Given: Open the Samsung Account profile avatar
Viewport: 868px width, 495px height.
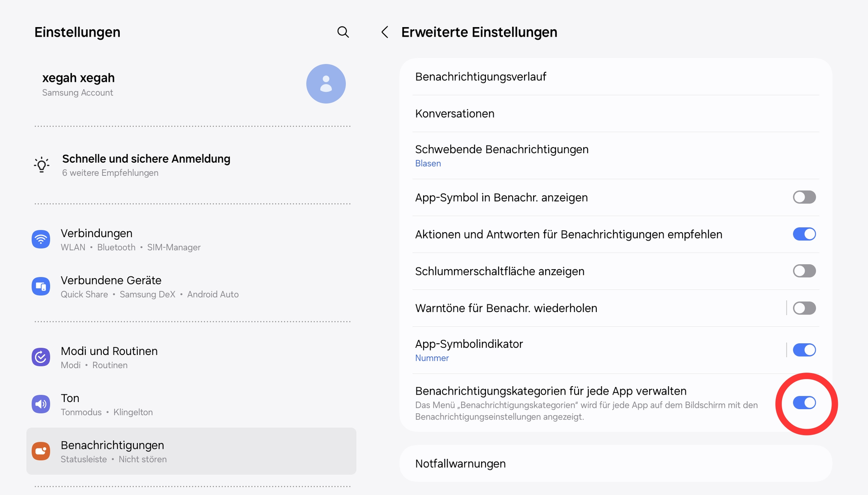Looking at the screenshot, I should [325, 84].
